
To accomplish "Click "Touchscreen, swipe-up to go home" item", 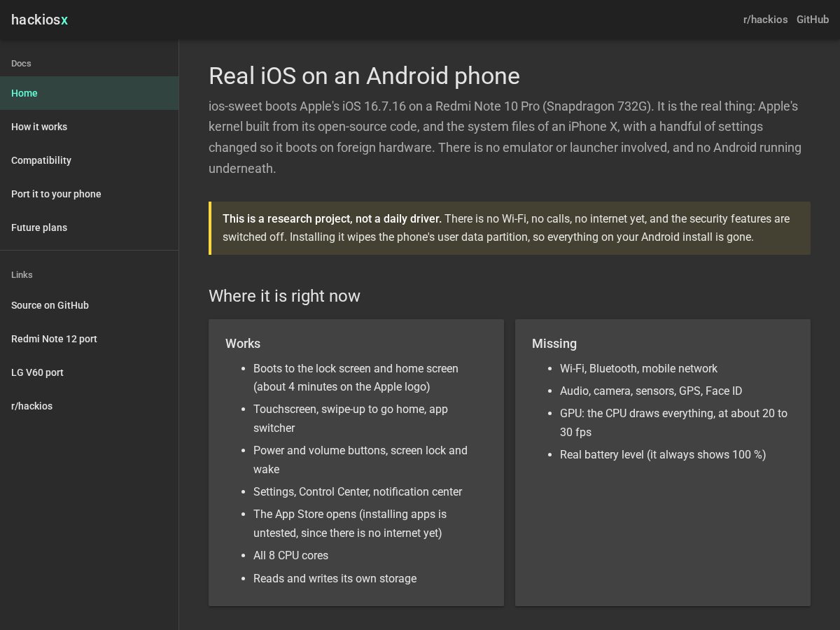I will [x=351, y=419].
